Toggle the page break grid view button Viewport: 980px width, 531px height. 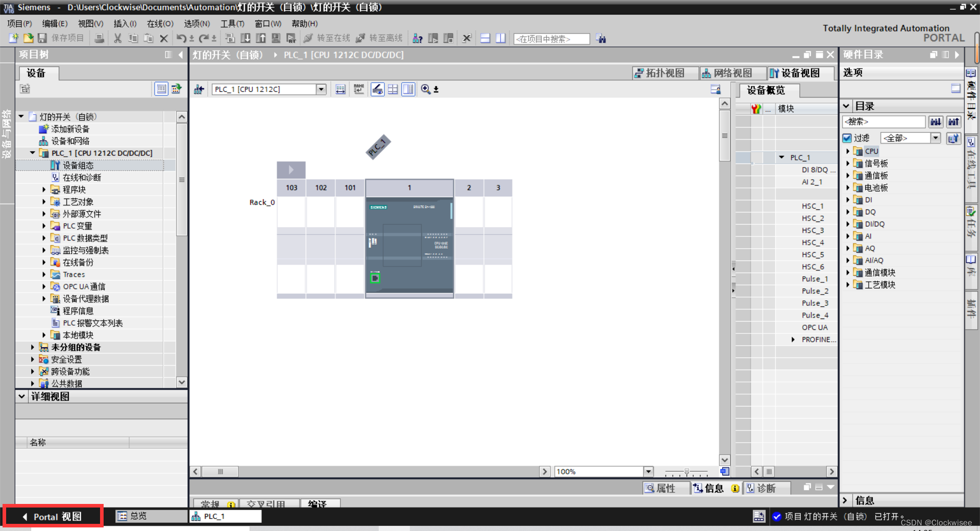tap(393, 89)
